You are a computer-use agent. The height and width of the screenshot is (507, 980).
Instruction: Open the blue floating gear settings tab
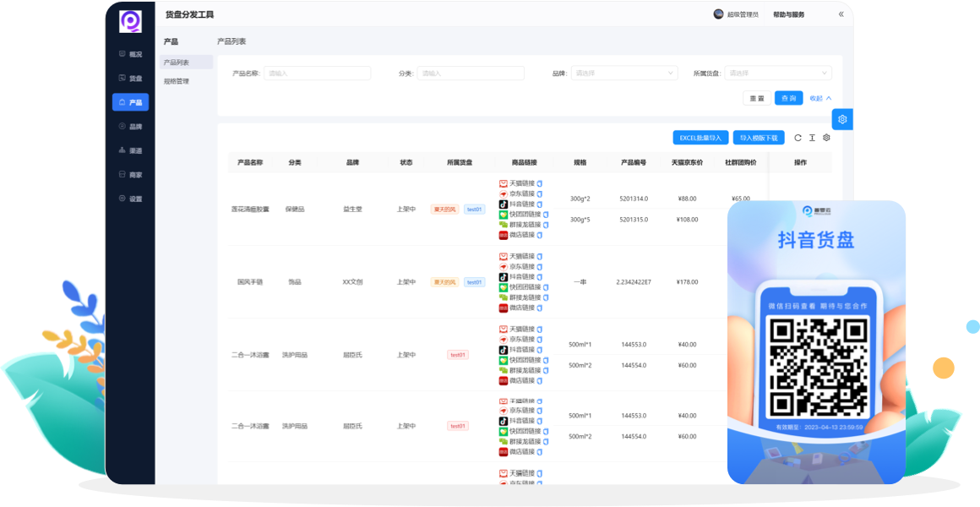click(x=842, y=119)
